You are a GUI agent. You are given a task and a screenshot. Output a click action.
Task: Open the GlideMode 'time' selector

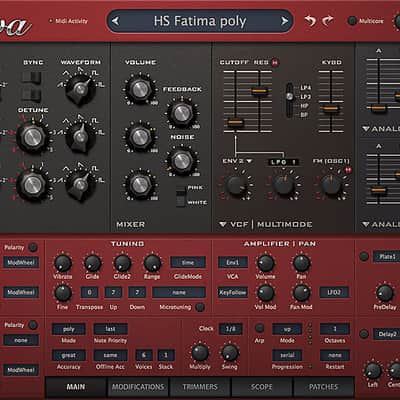188,262
